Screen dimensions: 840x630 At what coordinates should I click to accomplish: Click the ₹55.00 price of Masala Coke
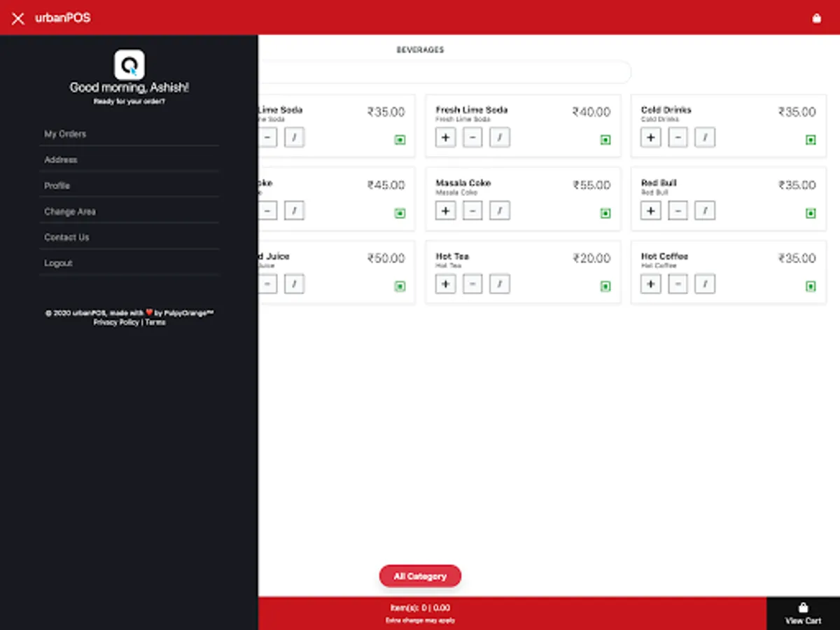pyautogui.click(x=591, y=185)
